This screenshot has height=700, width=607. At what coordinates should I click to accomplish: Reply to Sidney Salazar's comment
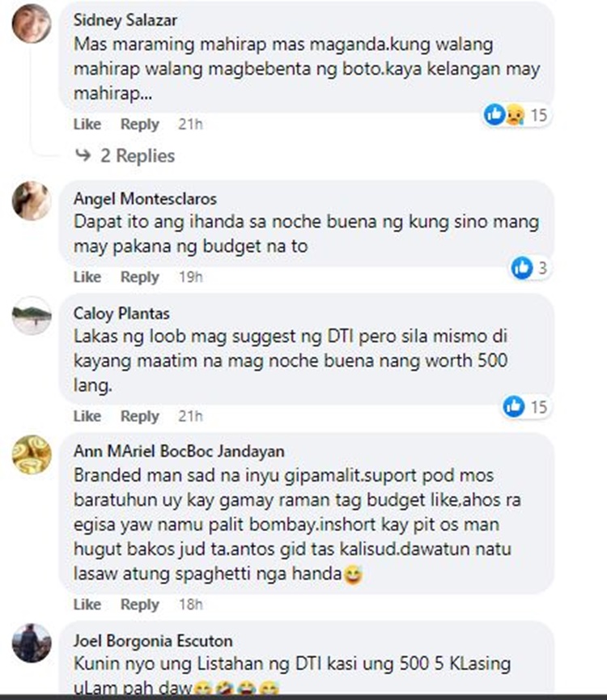pyautogui.click(x=140, y=124)
